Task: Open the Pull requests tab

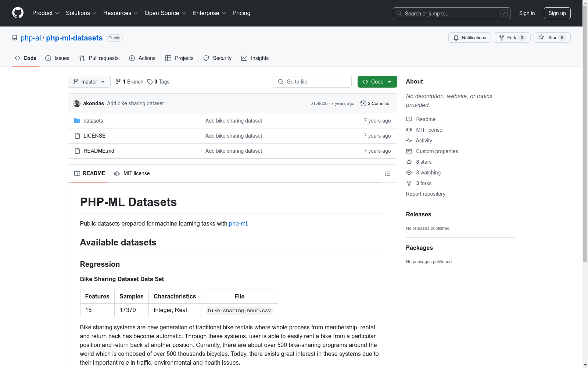Action: [x=99, y=58]
